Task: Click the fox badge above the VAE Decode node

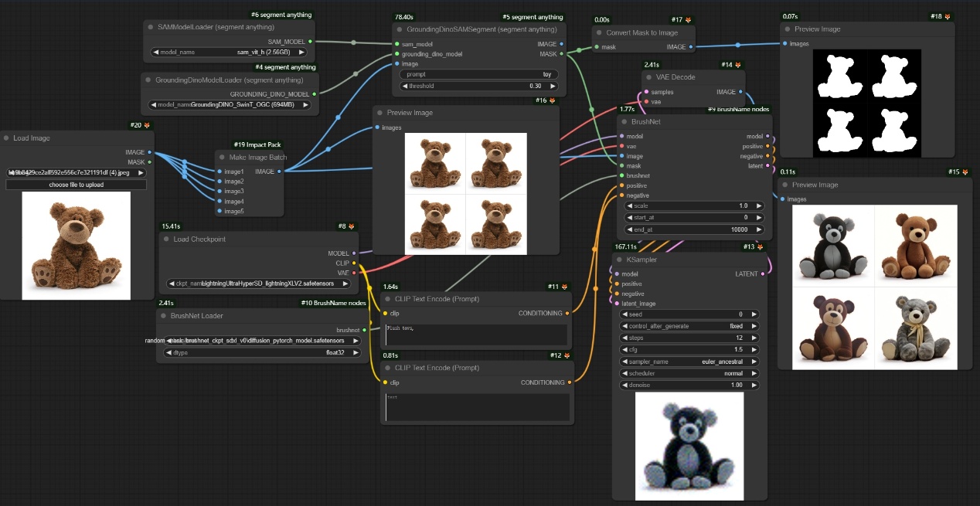Action: coord(737,65)
